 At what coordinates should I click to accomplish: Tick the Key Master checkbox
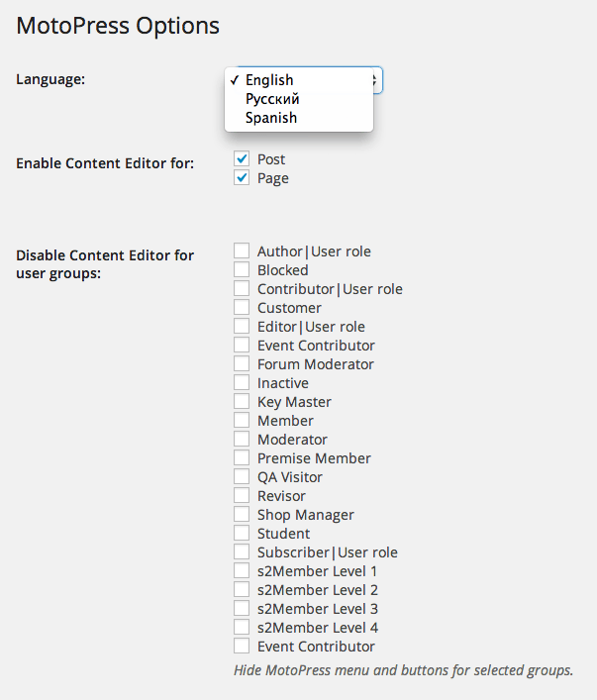coord(242,402)
